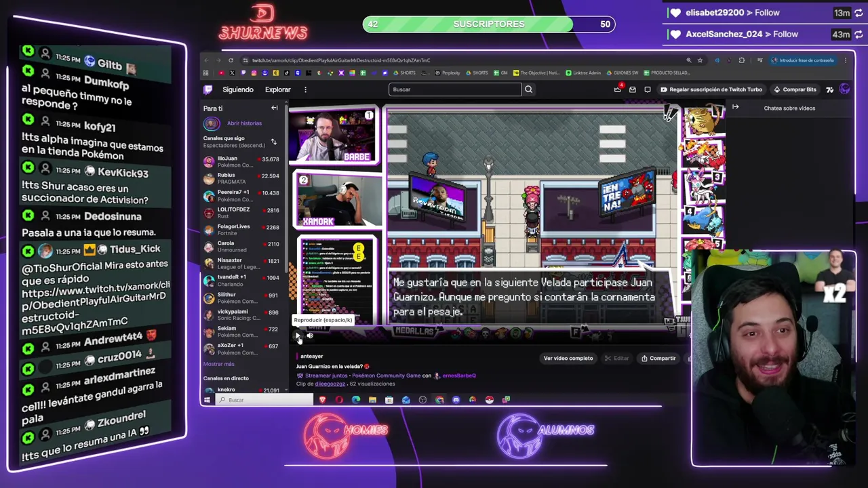Open the whispers chat bubble icon
This screenshot has height=488, width=868.
point(647,89)
